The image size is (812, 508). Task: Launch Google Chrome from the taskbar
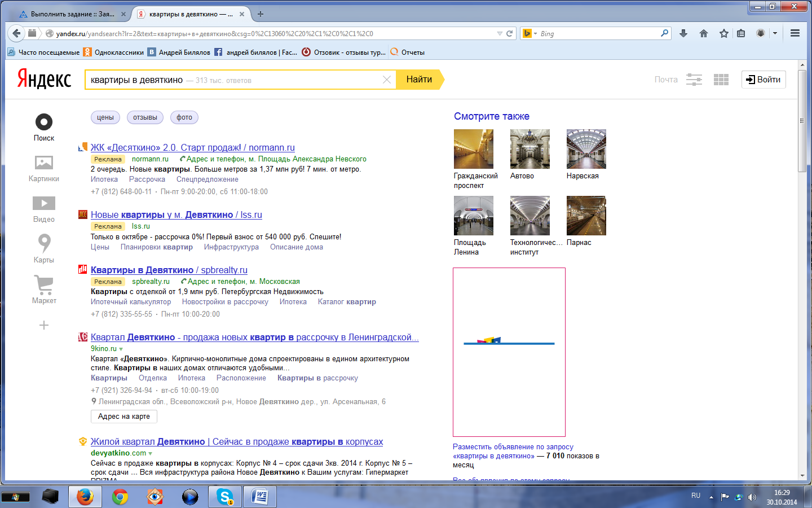[x=120, y=497]
